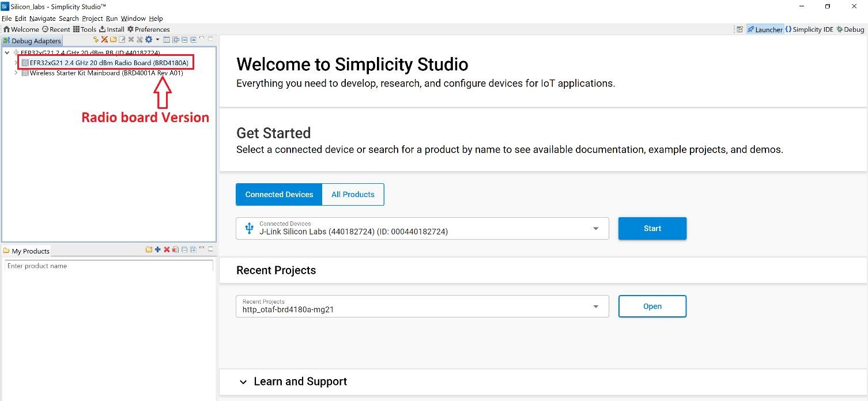Open the Project menu
The width and height of the screenshot is (868, 401).
coord(92,18)
